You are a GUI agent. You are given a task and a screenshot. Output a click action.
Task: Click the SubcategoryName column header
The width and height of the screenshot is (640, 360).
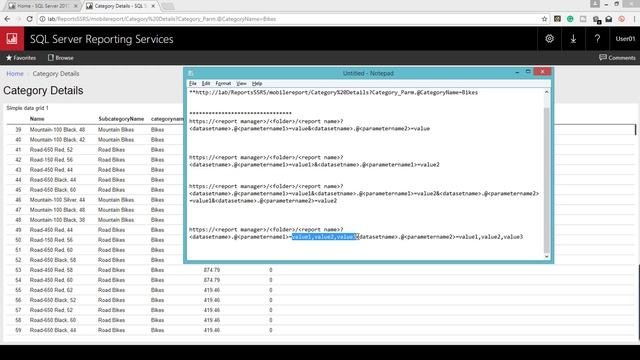click(x=121, y=119)
